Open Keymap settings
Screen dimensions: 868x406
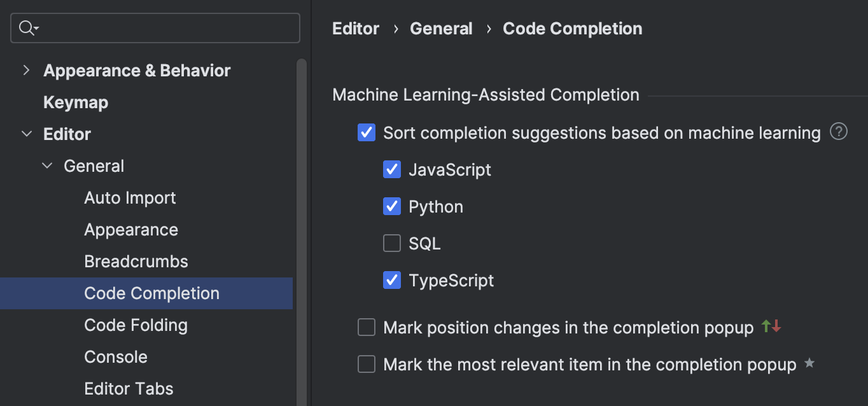point(76,102)
